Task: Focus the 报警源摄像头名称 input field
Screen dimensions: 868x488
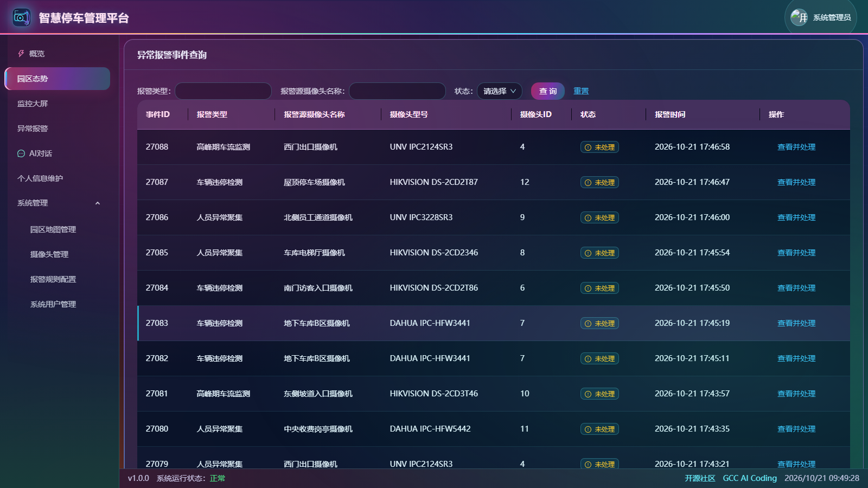Action: pos(397,91)
